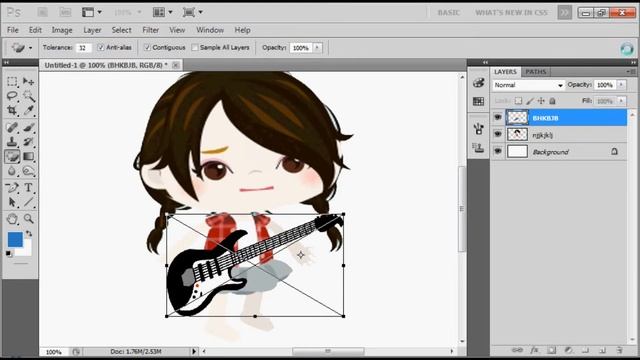
Task: Open options bar Opacity slider arrow
Action: 317,48
